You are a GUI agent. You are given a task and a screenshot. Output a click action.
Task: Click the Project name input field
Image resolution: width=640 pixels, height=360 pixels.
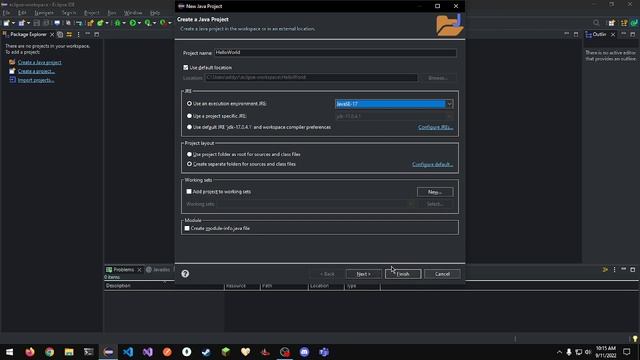pyautogui.click(x=335, y=53)
